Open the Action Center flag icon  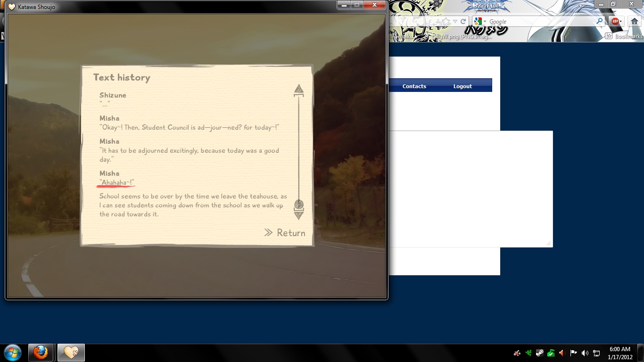[573, 353]
